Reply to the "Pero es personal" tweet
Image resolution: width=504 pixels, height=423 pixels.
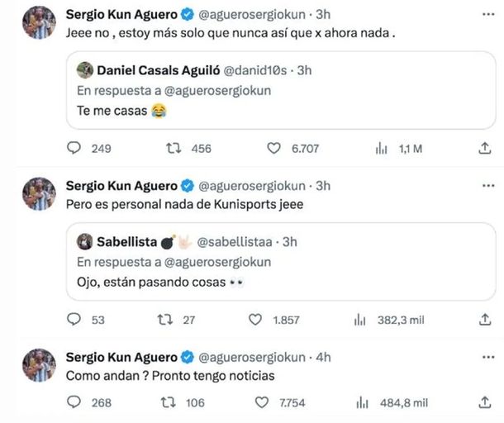point(74,320)
